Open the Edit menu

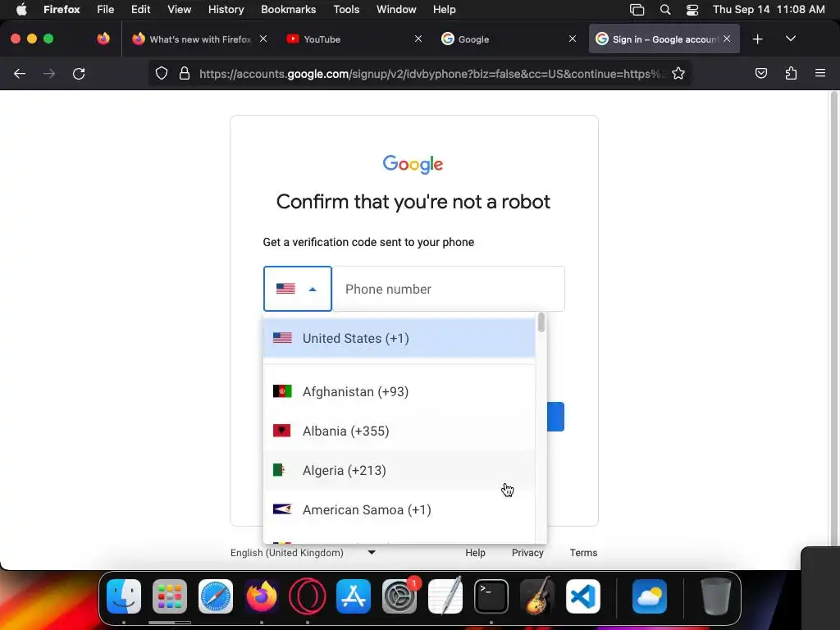[140, 9]
